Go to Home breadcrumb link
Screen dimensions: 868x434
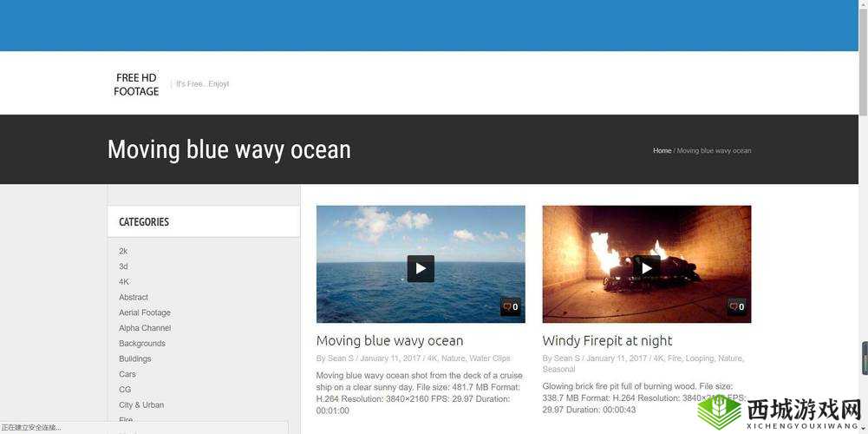click(x=662, y=151)
